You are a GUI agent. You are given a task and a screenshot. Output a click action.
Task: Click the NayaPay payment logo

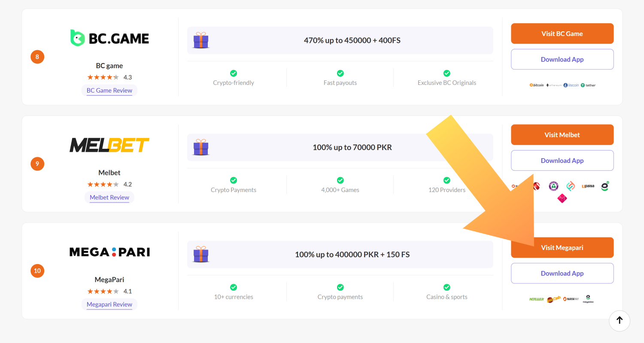coord(571,299)
